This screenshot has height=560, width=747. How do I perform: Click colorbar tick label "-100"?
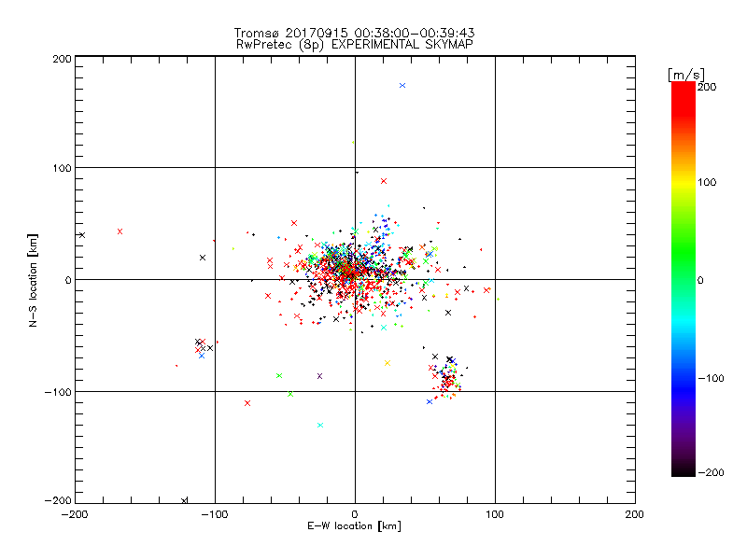click(x=711, y=378)
